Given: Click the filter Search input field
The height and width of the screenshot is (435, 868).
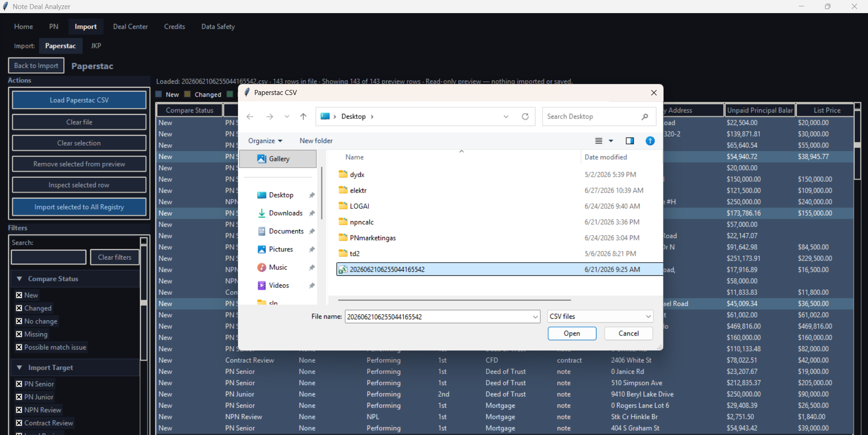Looking at the screenshot, I should click(48, 257).
